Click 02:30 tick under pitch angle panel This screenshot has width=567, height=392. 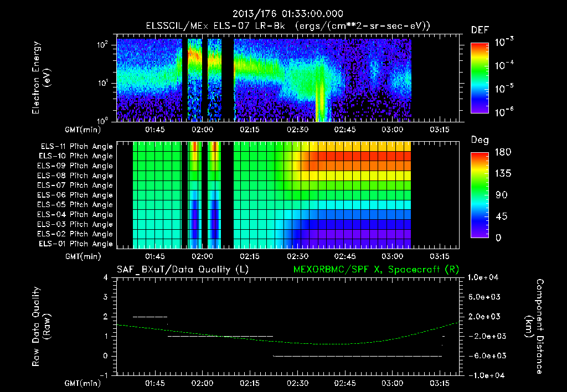pos(297,256)
